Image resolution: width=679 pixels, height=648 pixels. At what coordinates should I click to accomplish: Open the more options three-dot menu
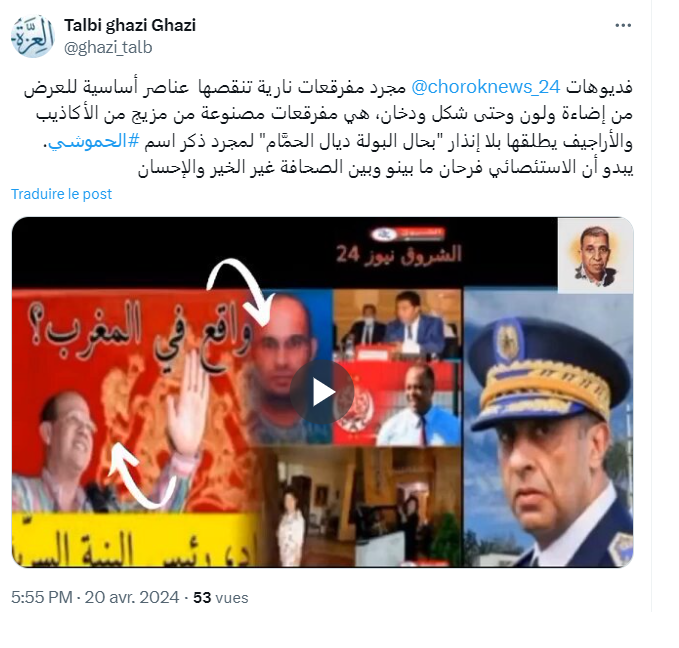[x=623, y=26]
